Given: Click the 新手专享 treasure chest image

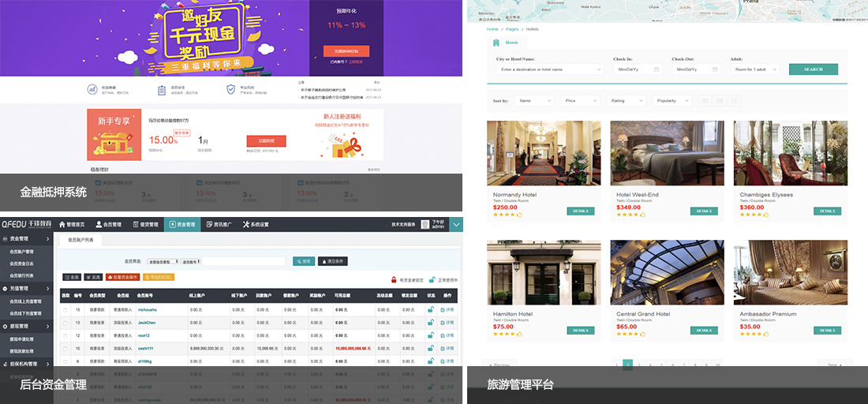Looking at the screenshot, I should coord(114,144).
